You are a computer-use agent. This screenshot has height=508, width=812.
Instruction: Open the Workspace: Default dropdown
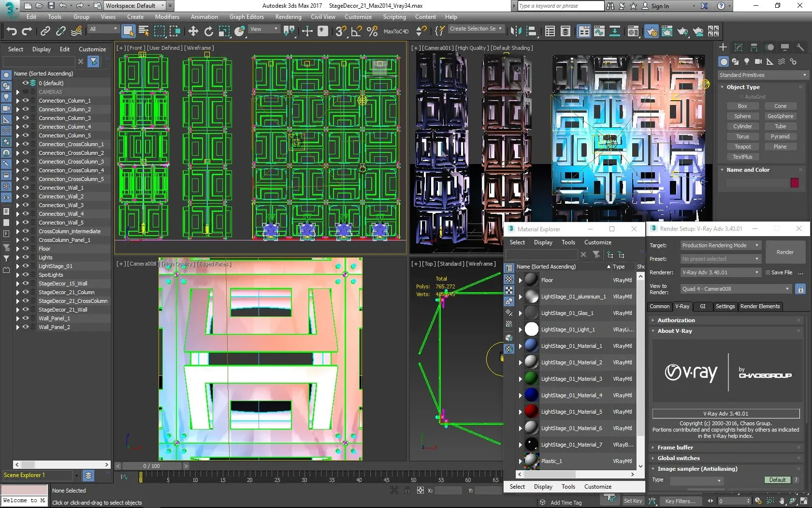coord(135,6)
